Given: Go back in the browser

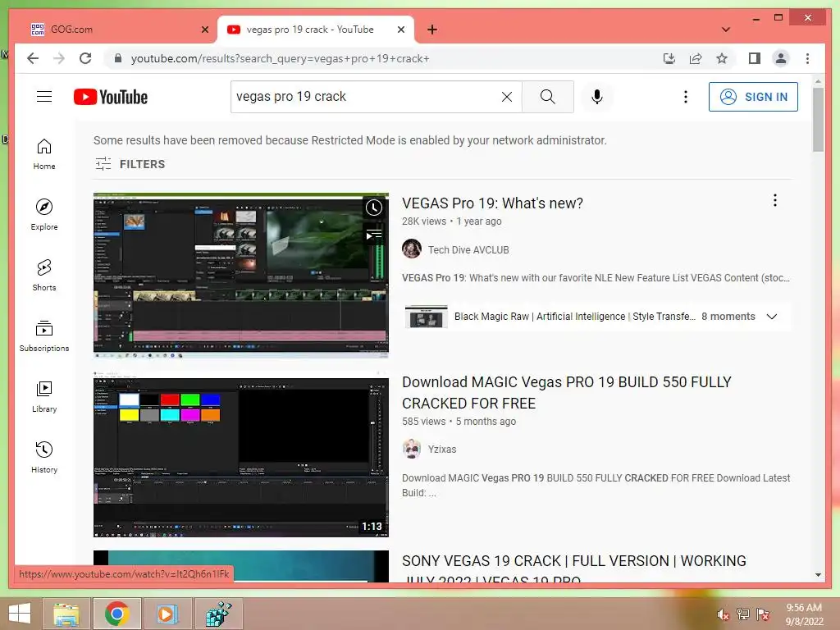Looking at the screenshot, I should coord(33,58).
